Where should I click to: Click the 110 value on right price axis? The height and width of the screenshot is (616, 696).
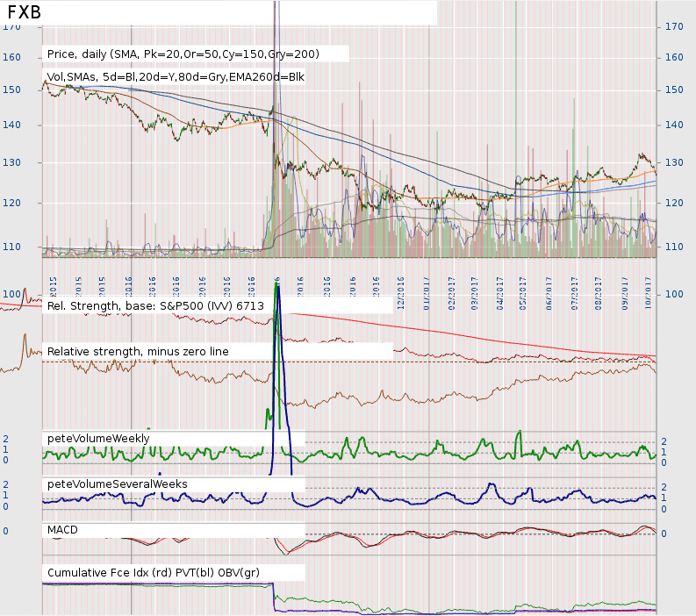click(x=674, y=247)
